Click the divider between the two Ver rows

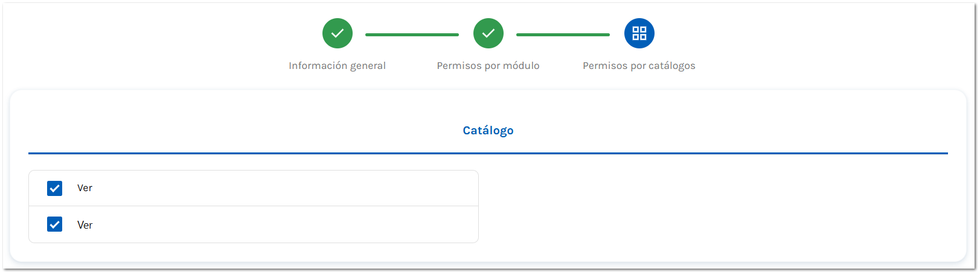pyautogui.click(x=254, y=206)
